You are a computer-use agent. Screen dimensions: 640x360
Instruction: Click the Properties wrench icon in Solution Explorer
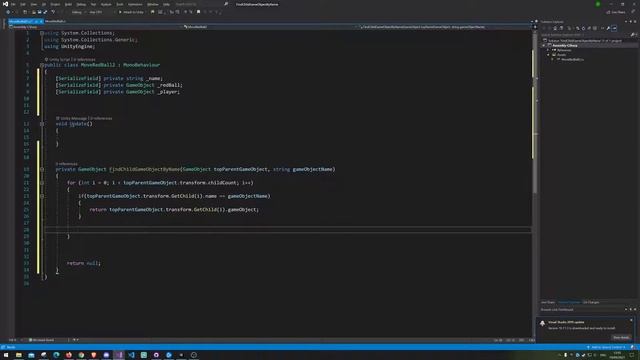coord(608,28)
